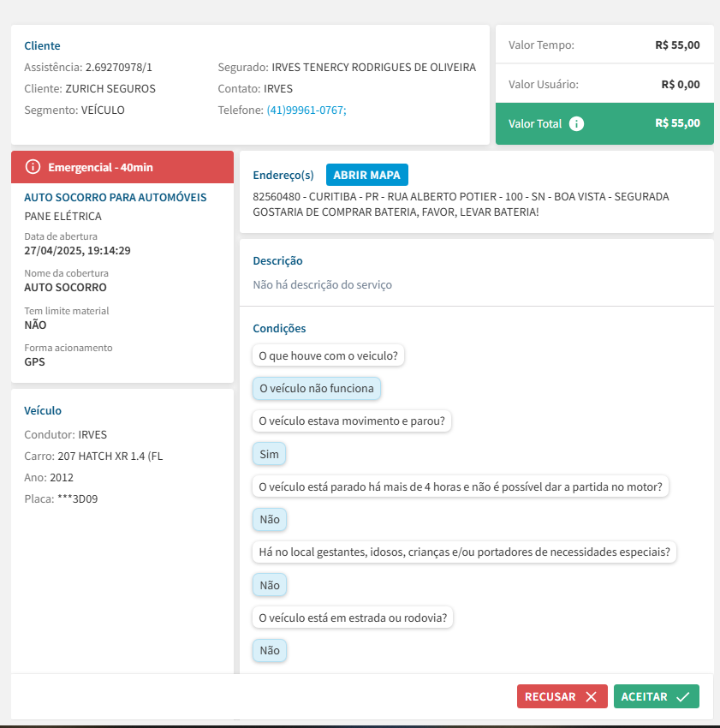Decline the service with RECUSAR

point(562,697)
